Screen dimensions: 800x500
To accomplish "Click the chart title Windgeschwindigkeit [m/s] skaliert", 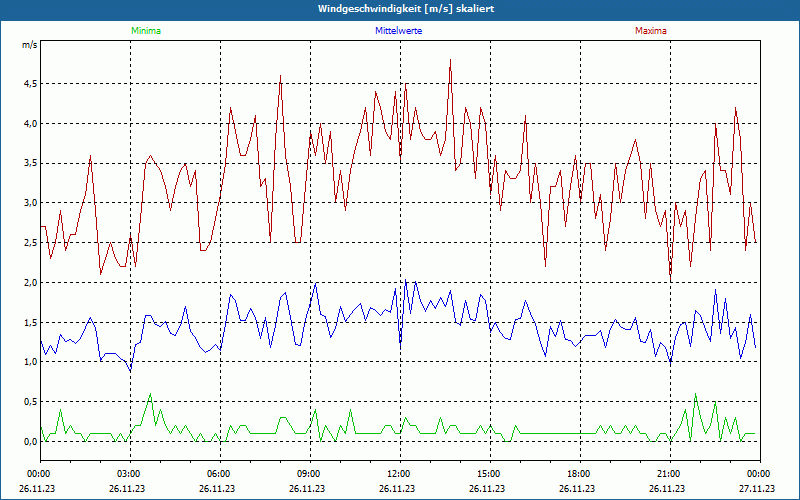I will pos(406,9).
